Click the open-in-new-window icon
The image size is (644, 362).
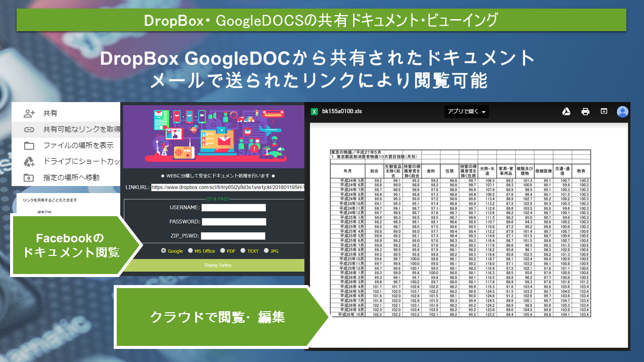click(604, 112)
